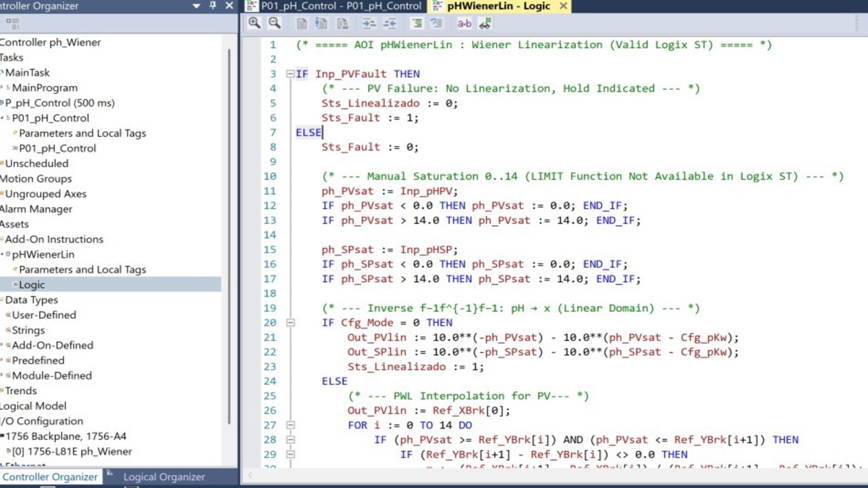Select the Assets node
The width and height of the screenshot is (868, 488).
click(x=14, y=224)
